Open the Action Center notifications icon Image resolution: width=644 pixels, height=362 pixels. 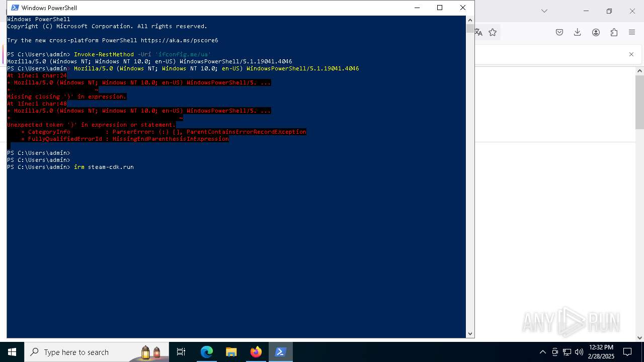[627, 352]
